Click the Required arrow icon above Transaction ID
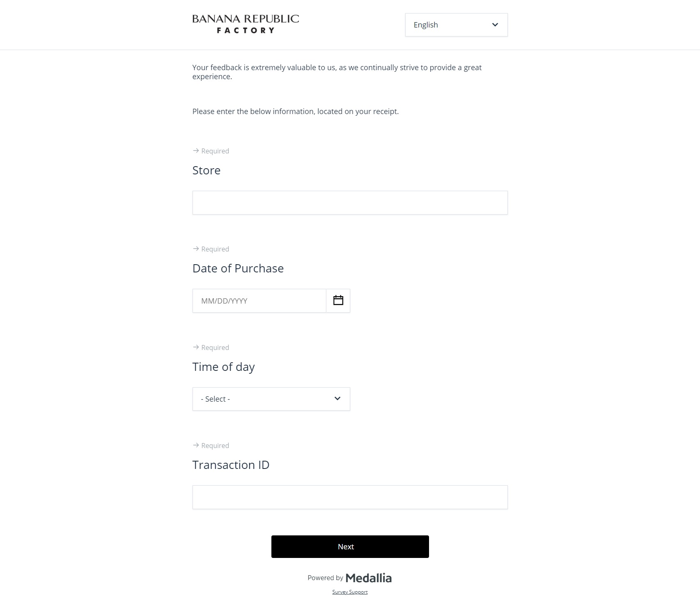Image resolution: width=700 pixels, height=608 pixels. click(x=196, y=445)
